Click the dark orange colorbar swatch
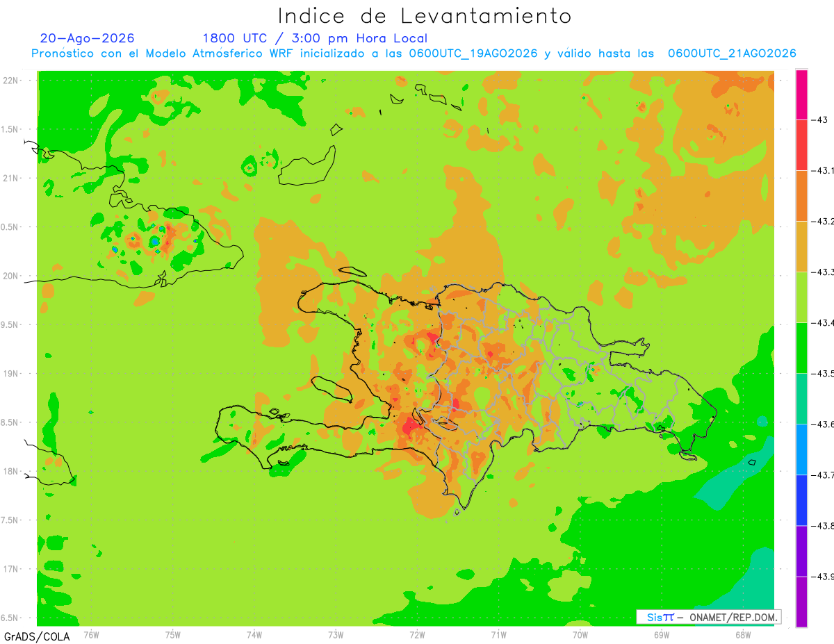The height and width of the screenshot is (644, 834). coord(801,195)
